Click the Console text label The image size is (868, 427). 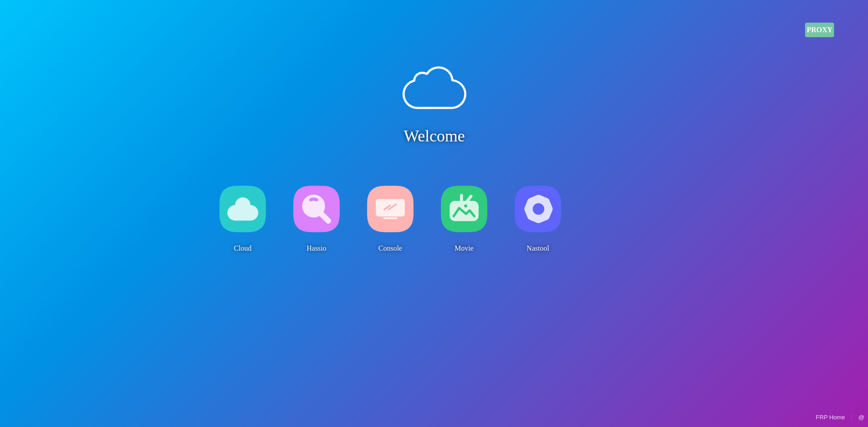(390, 248)
